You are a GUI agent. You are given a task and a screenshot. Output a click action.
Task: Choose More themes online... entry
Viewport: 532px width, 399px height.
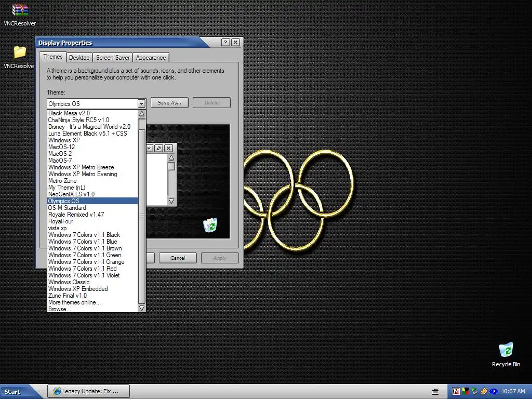pos(92,302)
